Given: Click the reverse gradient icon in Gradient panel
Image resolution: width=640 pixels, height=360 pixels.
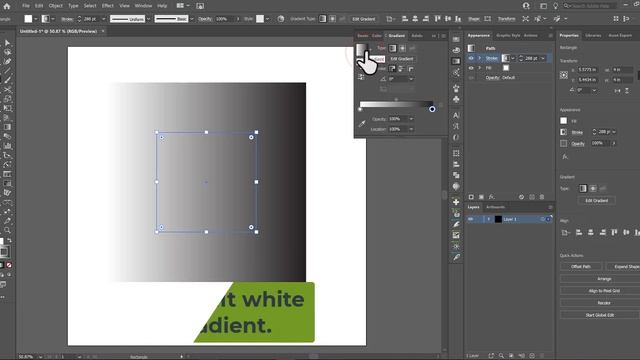Looking at the screenshot, I should [361, 77].
